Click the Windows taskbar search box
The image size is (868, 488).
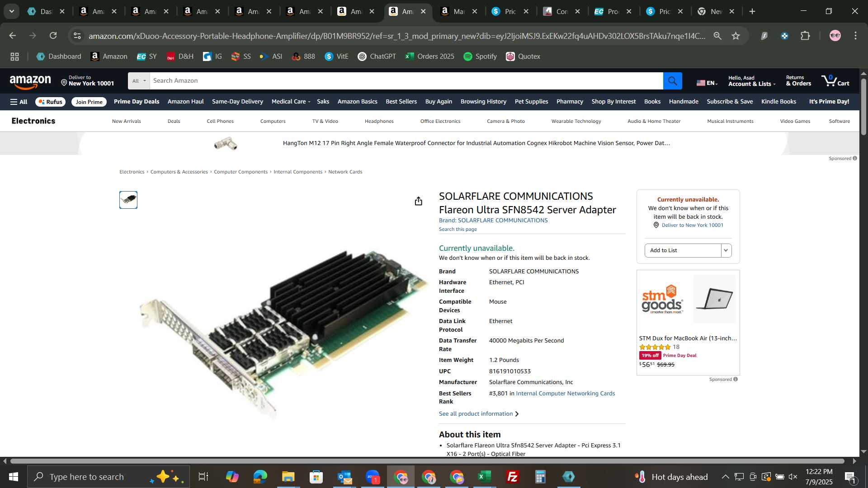click(108, 477)
